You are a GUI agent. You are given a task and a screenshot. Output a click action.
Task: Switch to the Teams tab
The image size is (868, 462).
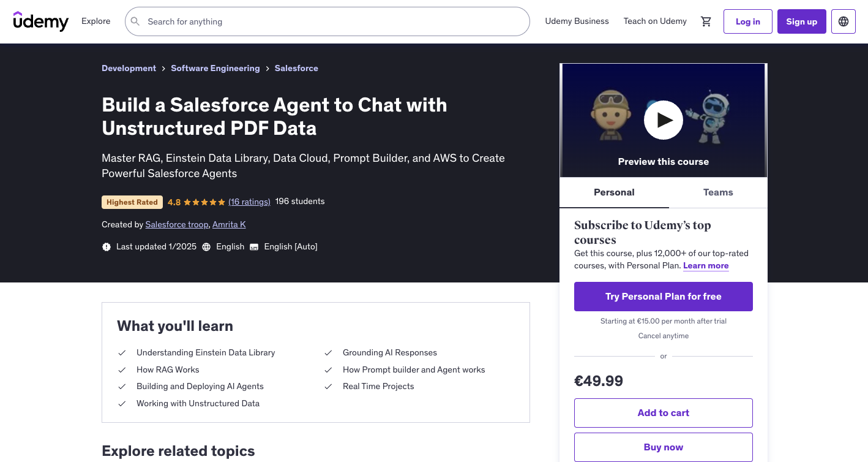(x=717, y=192)
